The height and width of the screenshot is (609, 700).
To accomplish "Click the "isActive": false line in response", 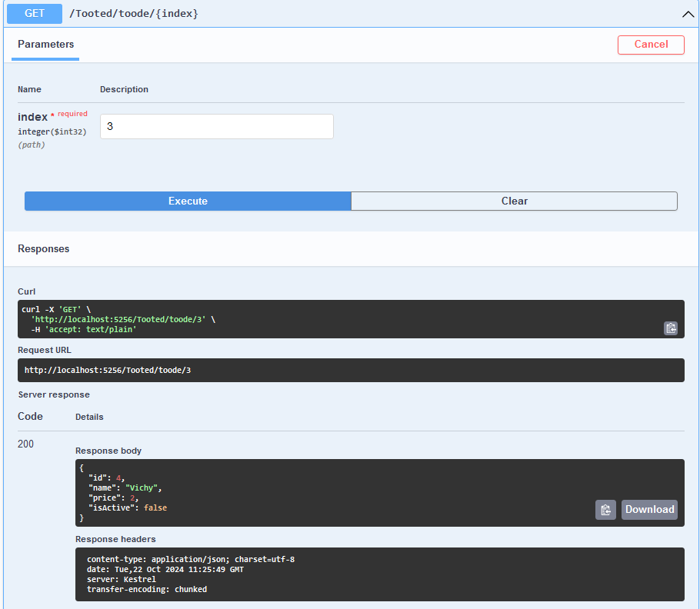I will pos(128,507).
